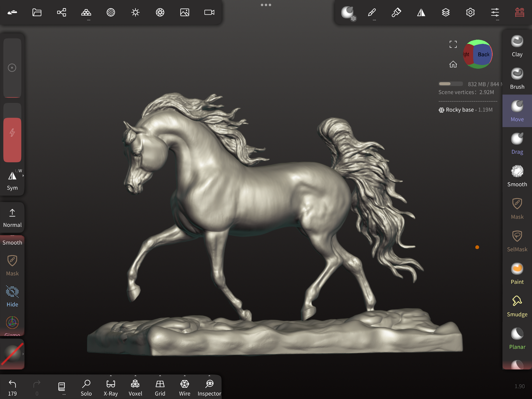Open the Scene hierarchy panel
Image resolution: width=532 pixels, height=399 pixels.
(61, 13)
